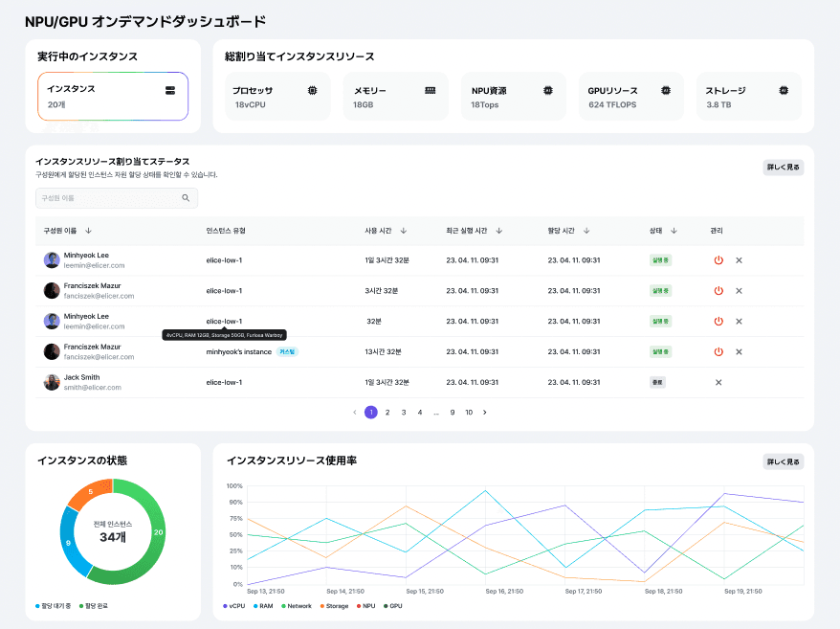This screenshot has height=629, width=840.
Task: Click 詳しく見る in the resource allocation status panel
Action: [784, 167]
